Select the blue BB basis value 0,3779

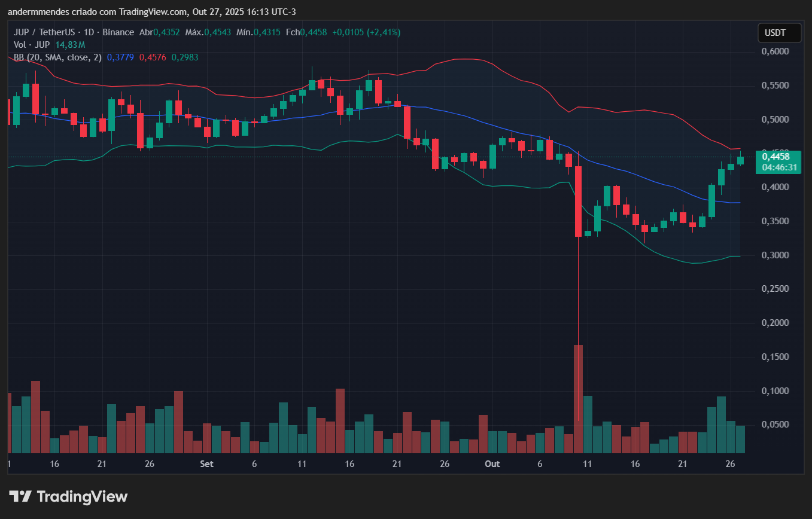[x=121, y=57]
